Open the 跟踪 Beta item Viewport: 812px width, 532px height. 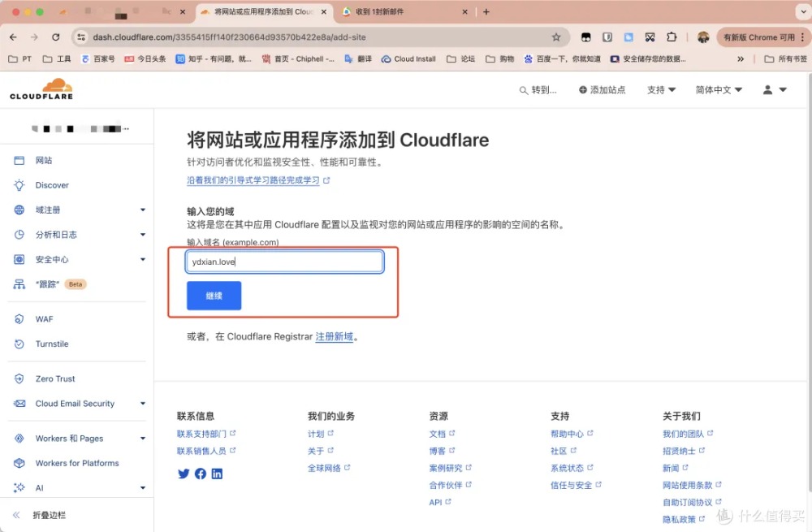click(x=50, y=284)
